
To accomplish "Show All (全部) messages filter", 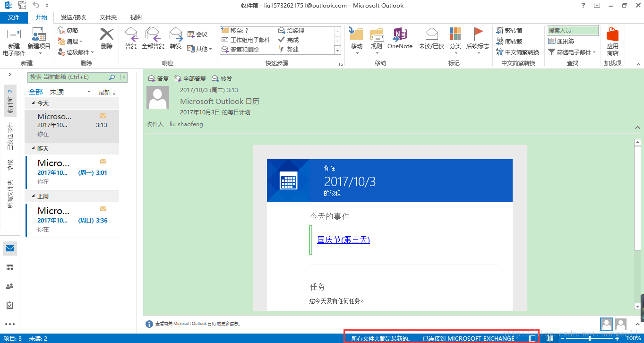I will pos(35,92).
